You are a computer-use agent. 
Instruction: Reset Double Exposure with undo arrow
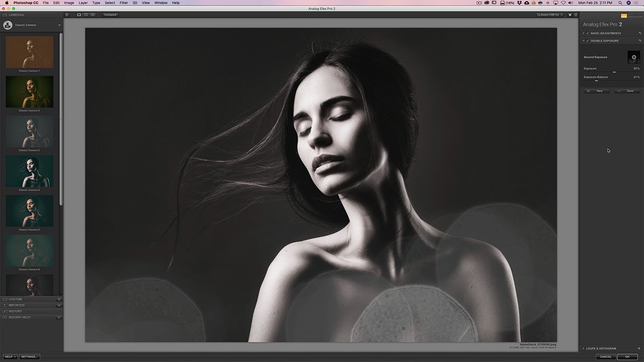(x=639, y=41)
